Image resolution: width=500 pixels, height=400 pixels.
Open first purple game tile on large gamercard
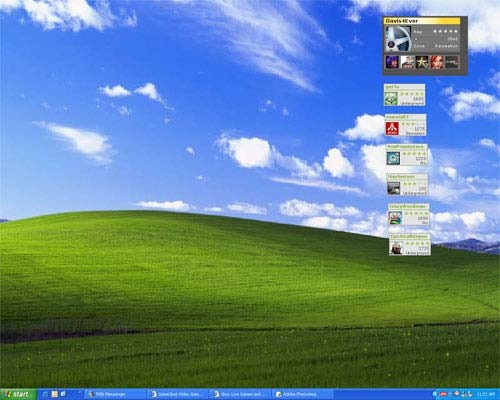(392, 62)
